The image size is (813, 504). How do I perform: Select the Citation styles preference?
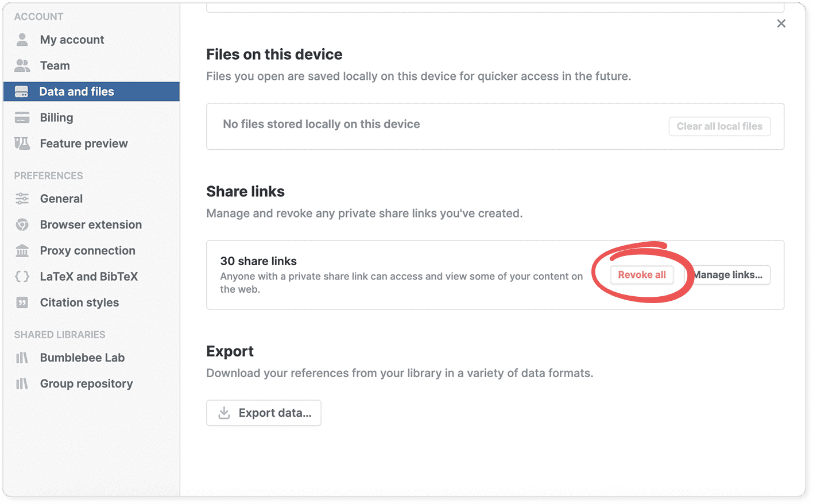(79, 303)
